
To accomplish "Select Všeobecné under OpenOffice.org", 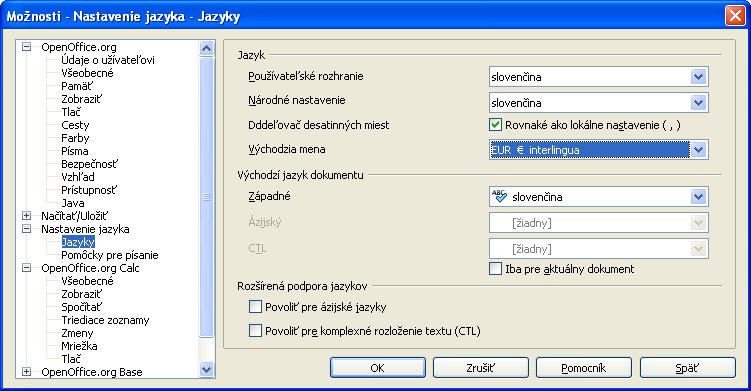I will click(87, 73).
